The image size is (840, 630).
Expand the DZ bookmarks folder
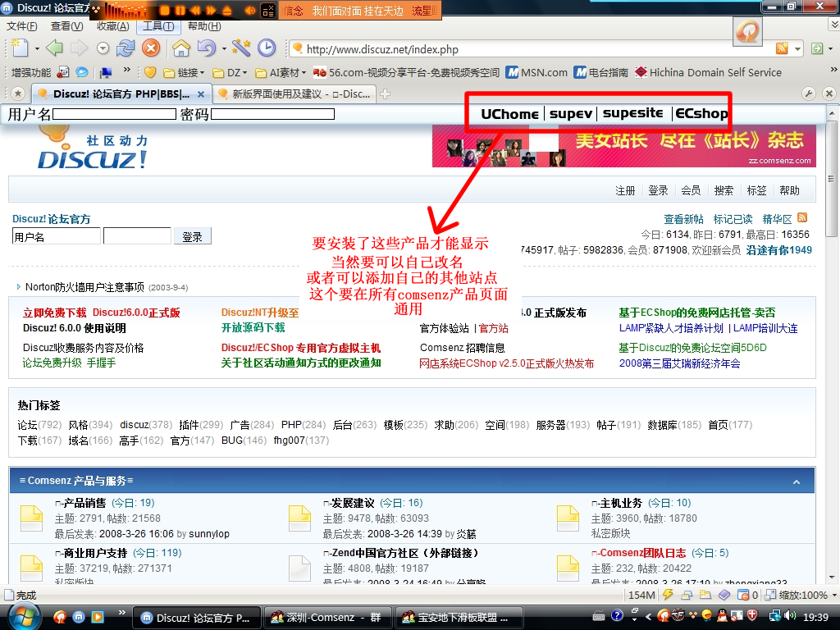[230, 72]
